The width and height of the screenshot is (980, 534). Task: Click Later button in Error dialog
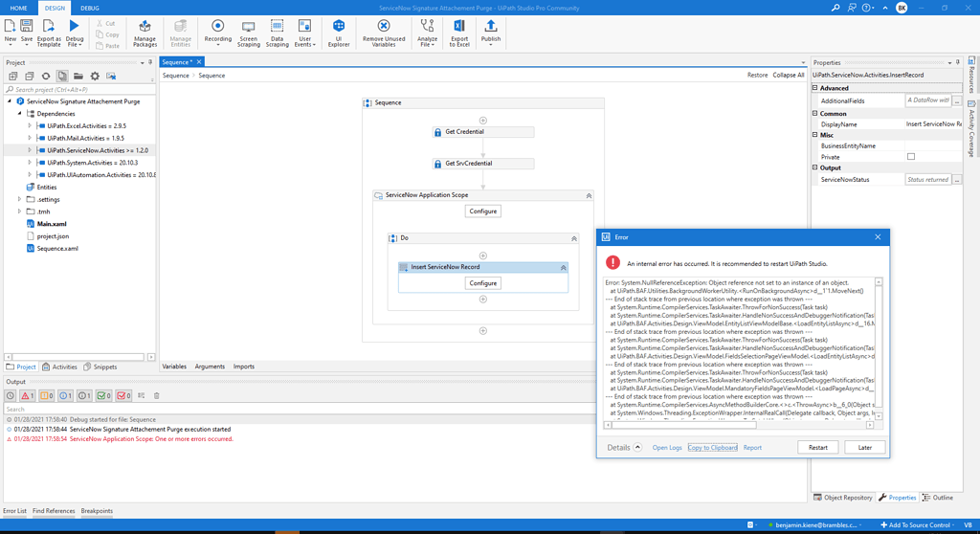click(865, 447)
